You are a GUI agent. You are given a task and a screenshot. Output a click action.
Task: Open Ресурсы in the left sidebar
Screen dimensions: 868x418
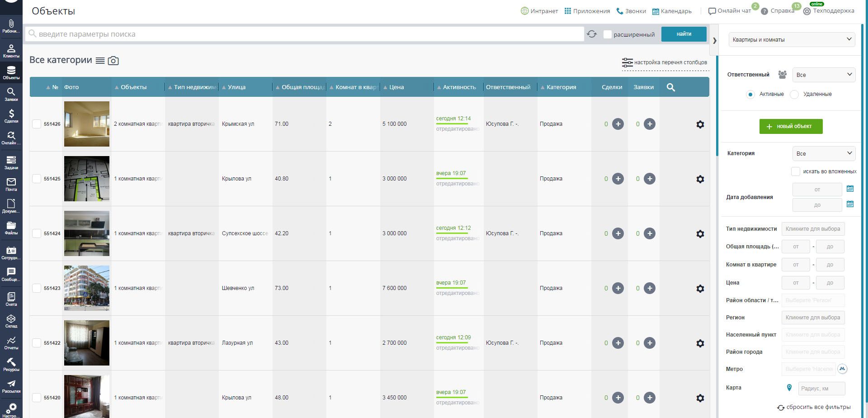pos(11,365)
